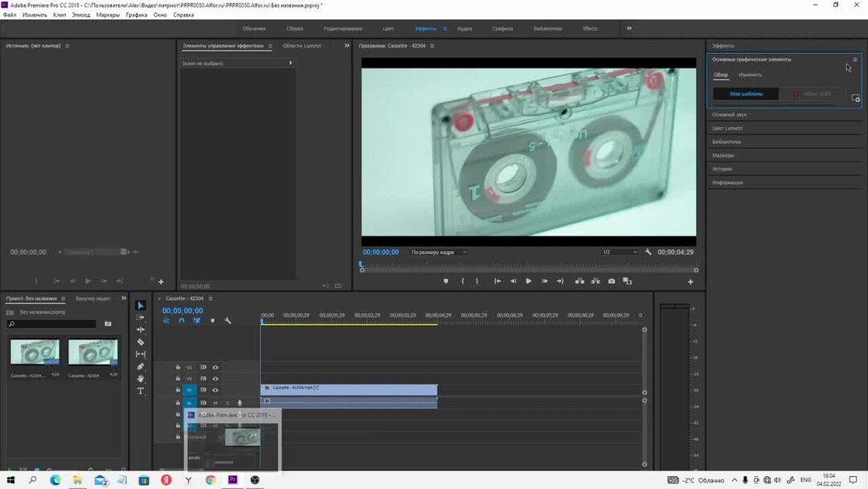Expand the "Цвет Lumetri" panel
Image resolution: width=868 pixels, height=489 pixels.
pos(727,129)
